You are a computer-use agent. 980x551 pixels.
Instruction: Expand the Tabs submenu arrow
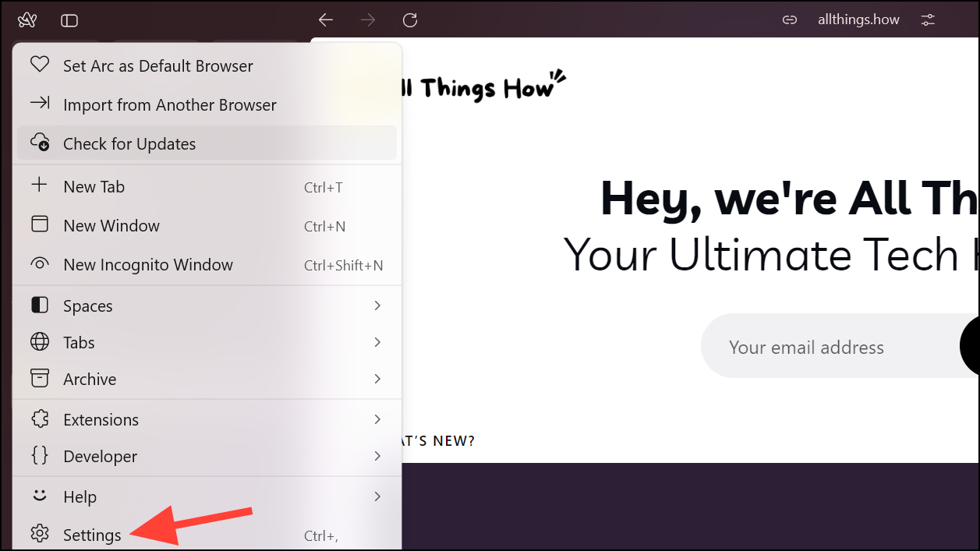377,342
